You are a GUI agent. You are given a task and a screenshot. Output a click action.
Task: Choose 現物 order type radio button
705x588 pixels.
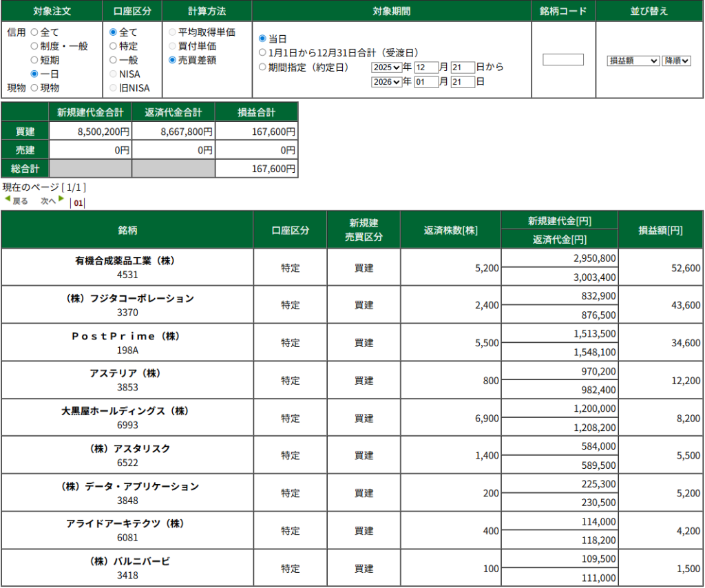pos(34,87)
